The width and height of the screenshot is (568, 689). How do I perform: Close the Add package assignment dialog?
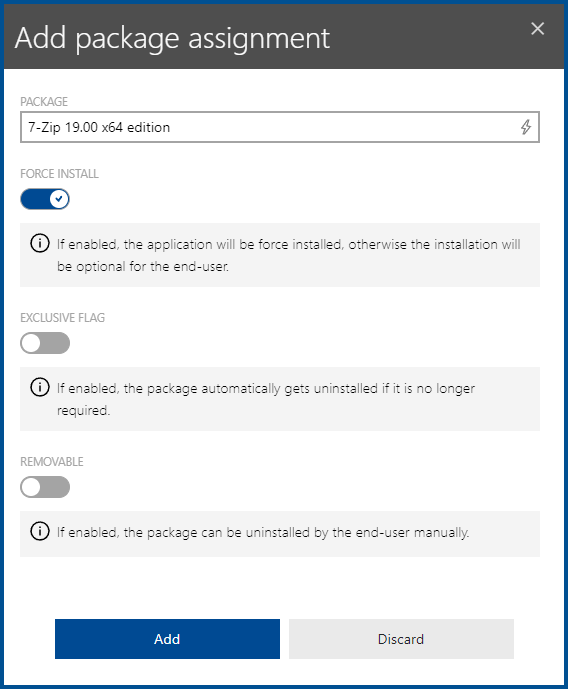click(x=537, y=29)
